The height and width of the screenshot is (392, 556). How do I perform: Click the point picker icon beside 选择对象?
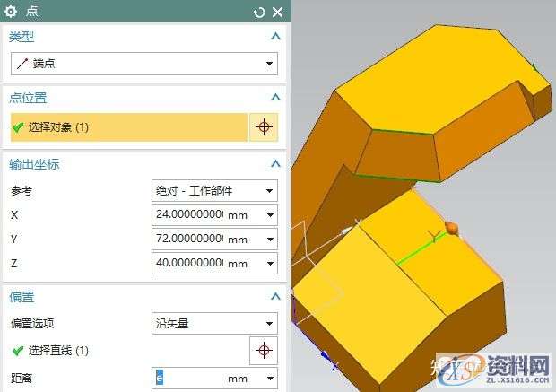264,127
